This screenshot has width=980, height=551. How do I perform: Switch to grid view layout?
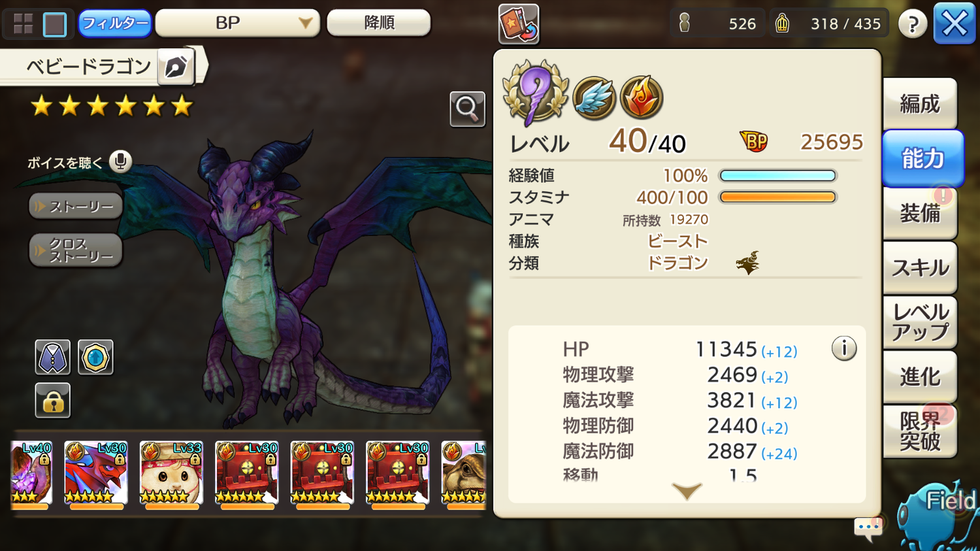(x=23, y=24)
